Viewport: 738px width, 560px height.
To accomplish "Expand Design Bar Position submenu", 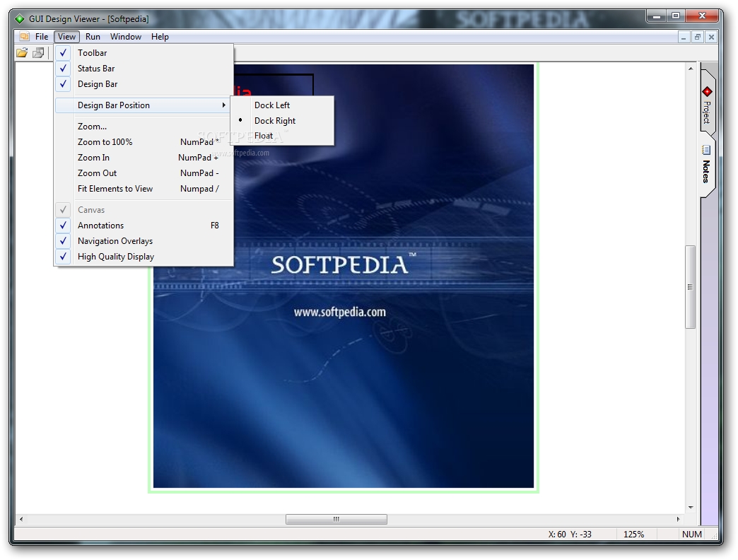I will tap(144, 105).
